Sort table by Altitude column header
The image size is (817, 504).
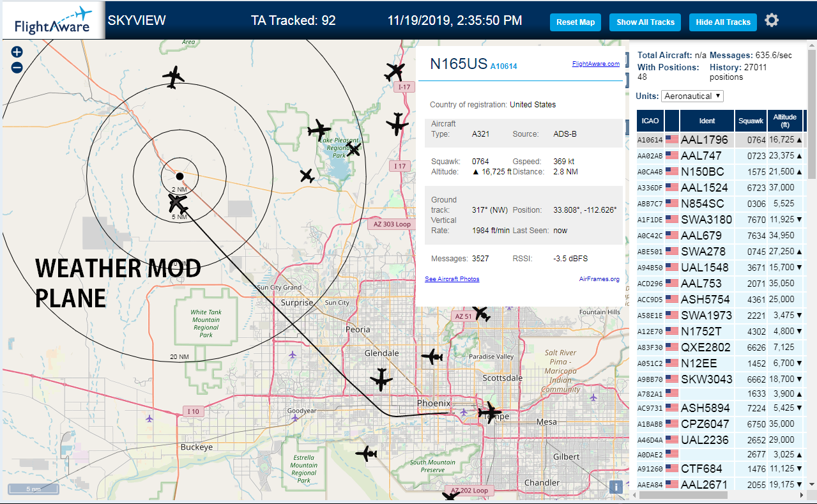(x=784, y=121)
